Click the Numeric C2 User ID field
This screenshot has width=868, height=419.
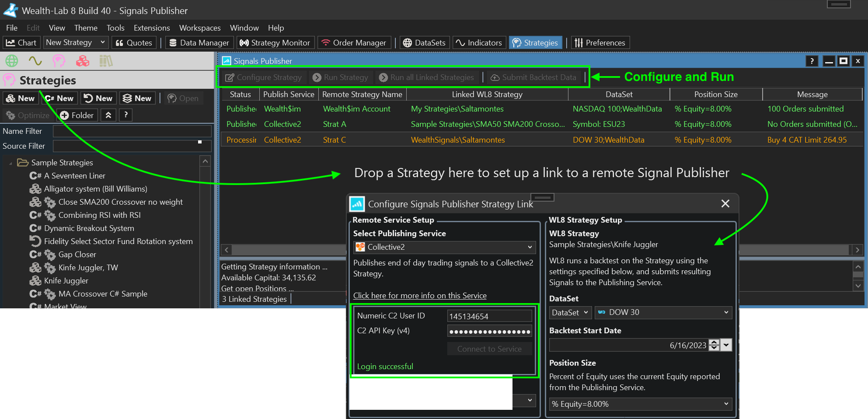click(x=489, y=316)
